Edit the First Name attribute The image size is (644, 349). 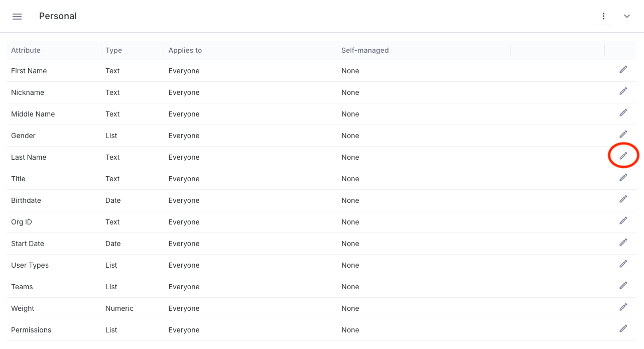[x=623, y=69]
